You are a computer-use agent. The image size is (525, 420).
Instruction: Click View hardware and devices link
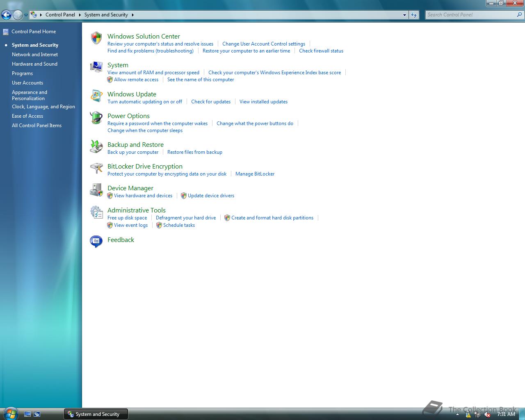click(x=143, y=196)
